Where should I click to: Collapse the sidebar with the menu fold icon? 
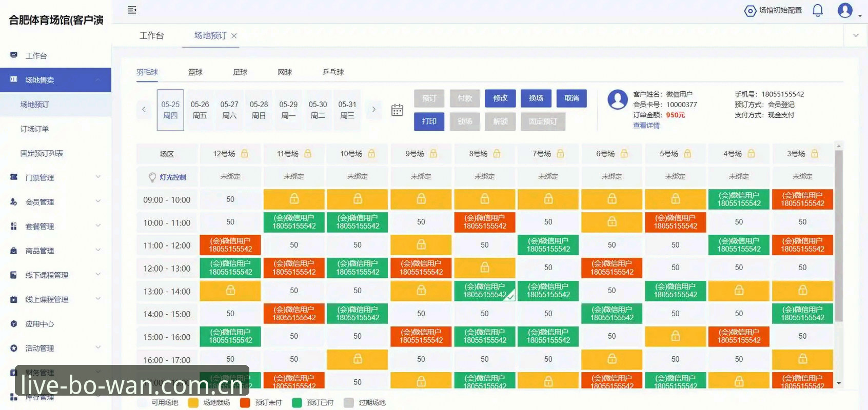coord(132,10)
